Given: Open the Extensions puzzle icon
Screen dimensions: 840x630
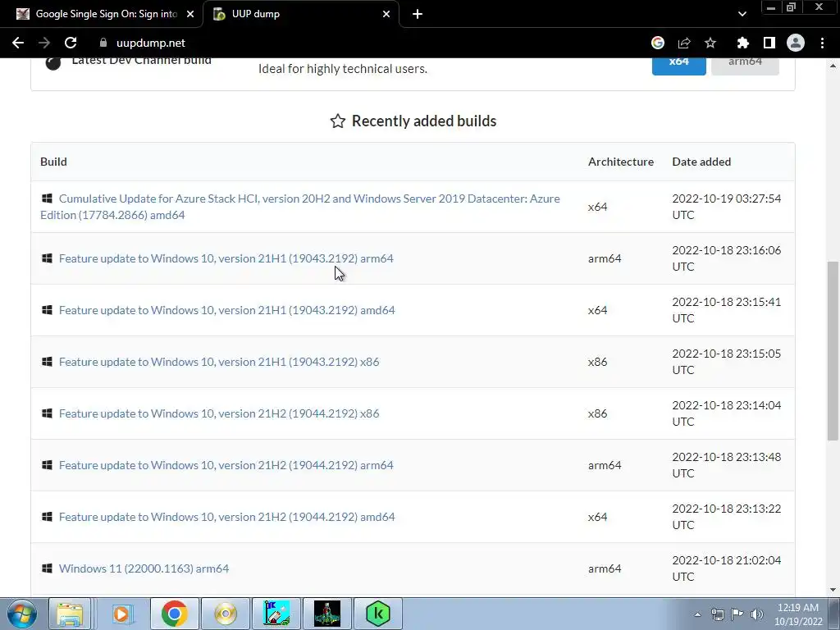Looking at the screenshot, I should [742, 43].
